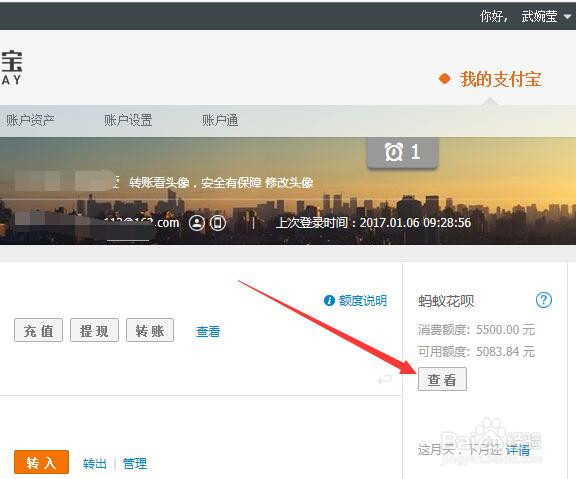Click the 蚂蚁花呗 heading
This screenshot has width=576, height=479.
click(x=446, y=301)
